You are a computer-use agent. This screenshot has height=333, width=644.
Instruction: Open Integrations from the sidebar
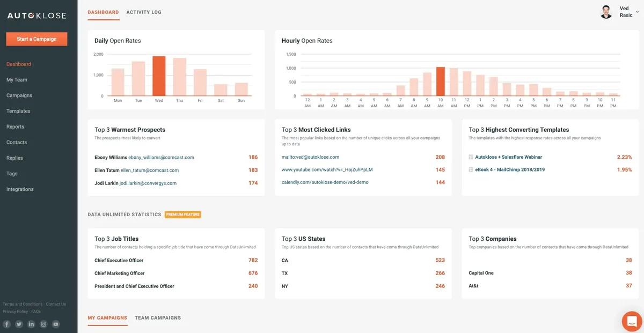[x=20, y=189]
